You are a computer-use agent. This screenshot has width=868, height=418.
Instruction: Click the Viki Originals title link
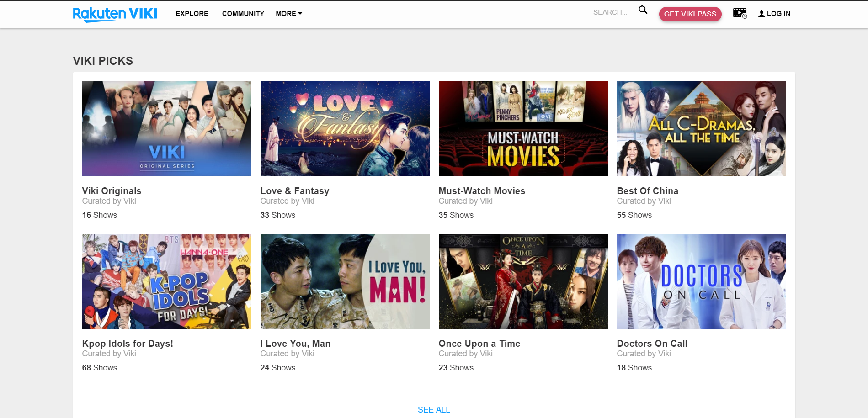[112, 191]
